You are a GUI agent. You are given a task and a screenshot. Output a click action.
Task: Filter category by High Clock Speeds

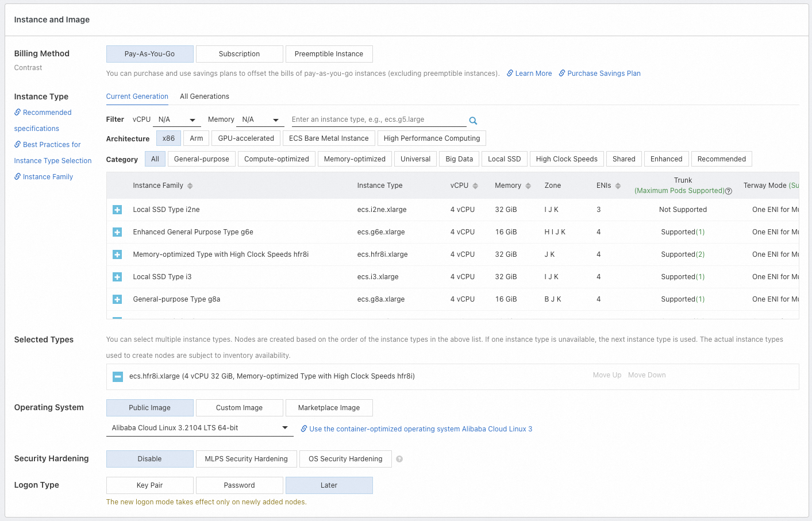tap(567, 159)
